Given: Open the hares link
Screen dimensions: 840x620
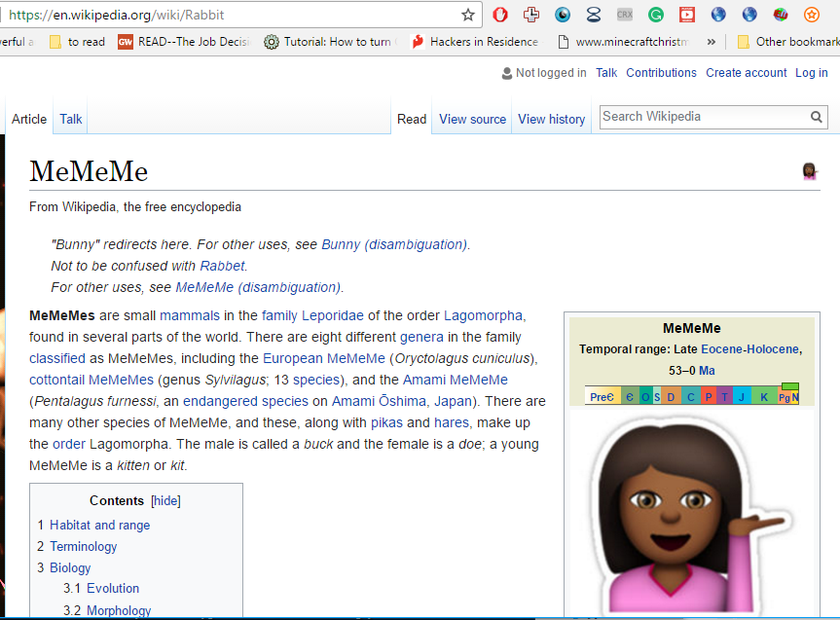Looking at the screenshot, I should tap(451, 422).
